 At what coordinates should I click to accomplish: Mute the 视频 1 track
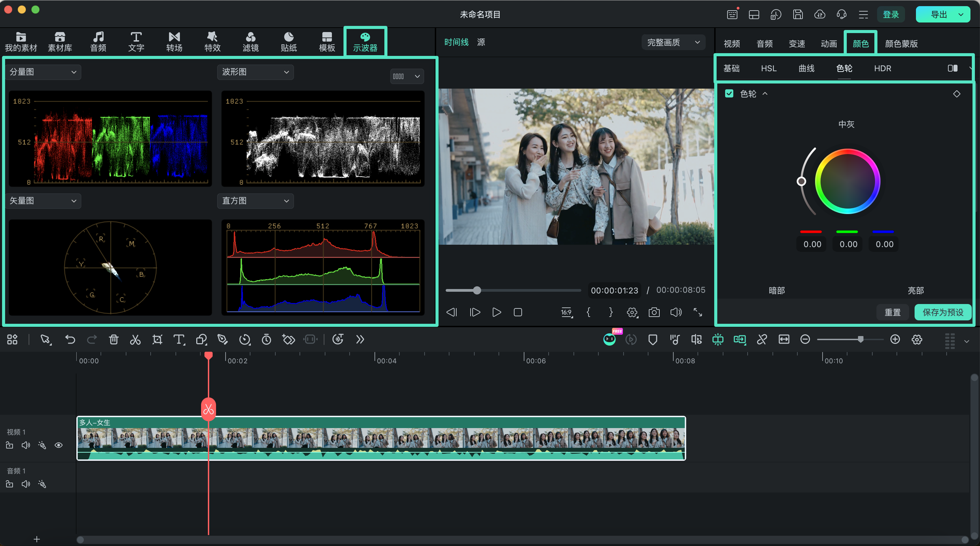(x=26, y=445)
